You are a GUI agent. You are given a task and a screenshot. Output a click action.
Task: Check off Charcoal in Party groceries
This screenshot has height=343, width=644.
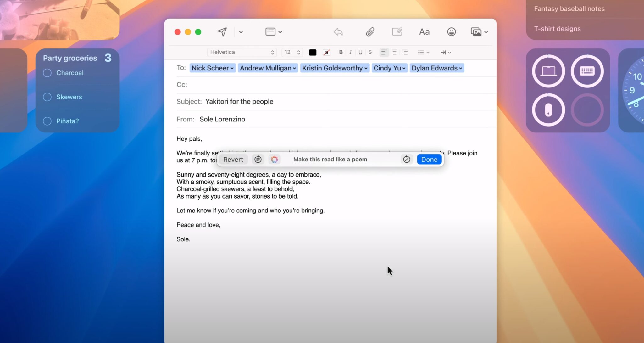pos(47,73)
